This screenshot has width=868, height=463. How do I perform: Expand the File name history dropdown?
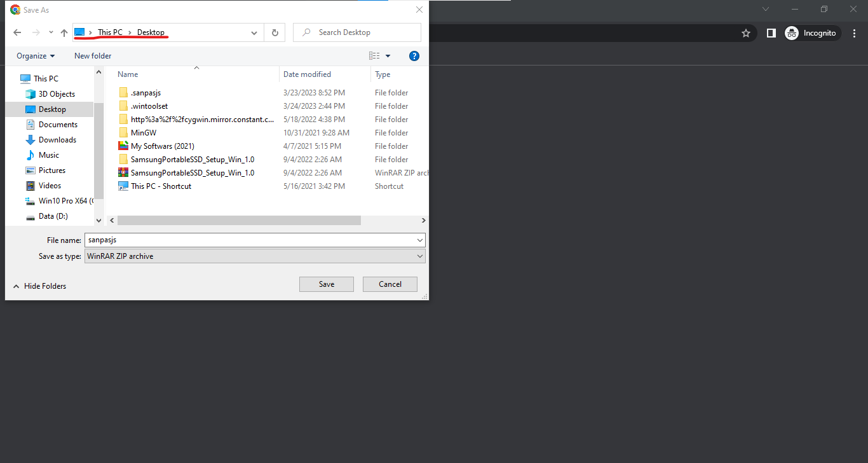point(419,240)
